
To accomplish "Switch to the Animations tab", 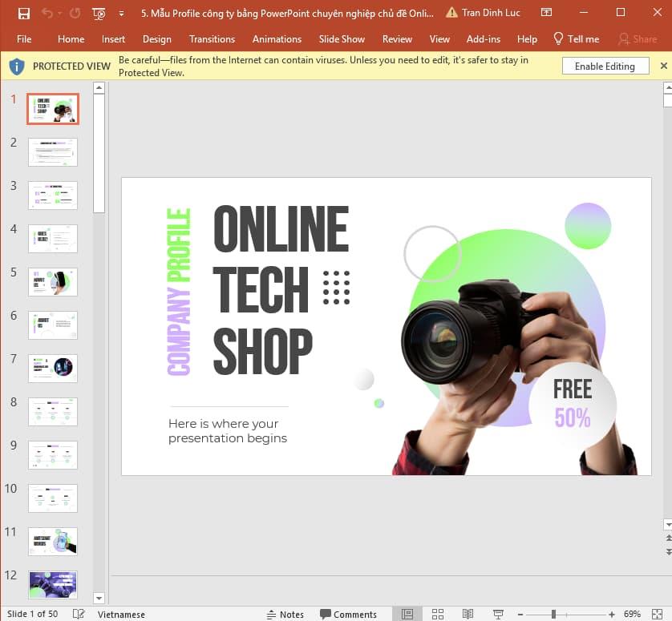I will tap(277, 38).
